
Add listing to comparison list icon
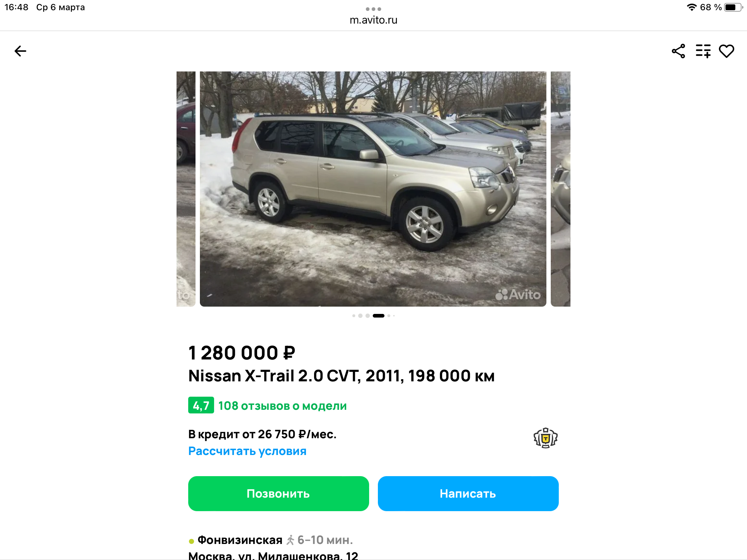pyautogui.click(x=703, y=51)
